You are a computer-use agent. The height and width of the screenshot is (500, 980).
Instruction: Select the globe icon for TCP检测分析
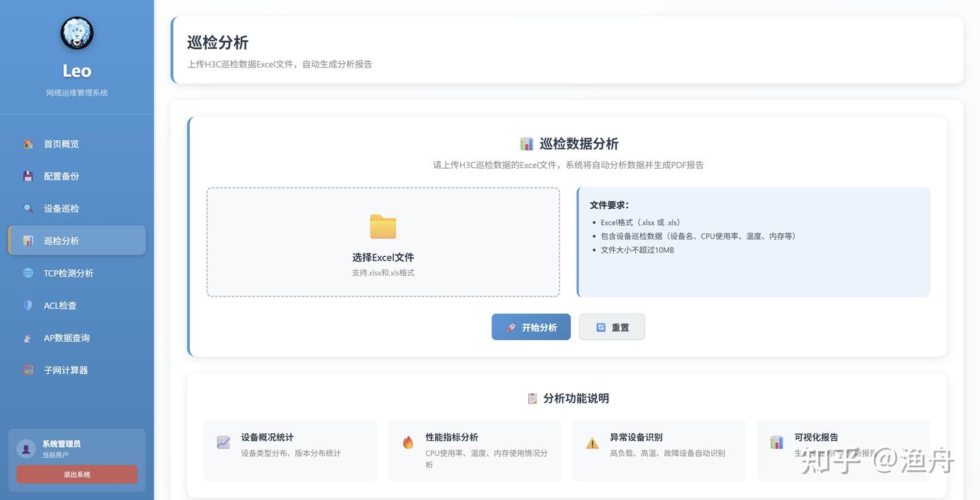28,273
